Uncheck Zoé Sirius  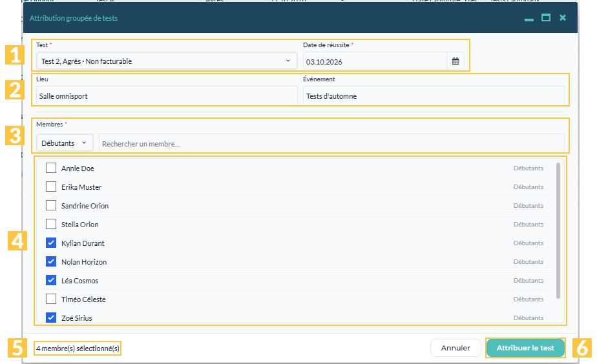(51, 318)
